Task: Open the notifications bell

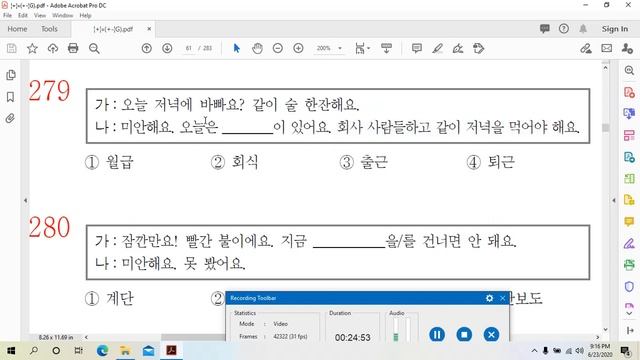Action: click(x=583, y=29)
